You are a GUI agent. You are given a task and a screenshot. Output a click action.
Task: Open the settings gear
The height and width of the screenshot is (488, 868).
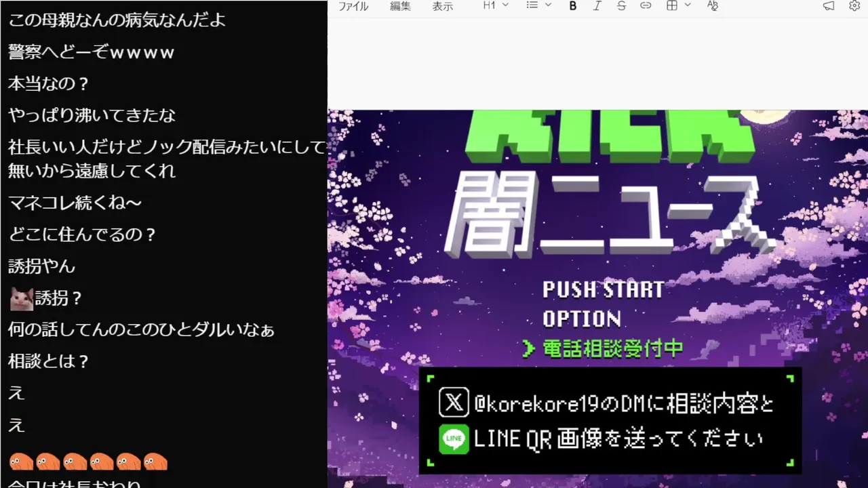[x=854, y=5]
